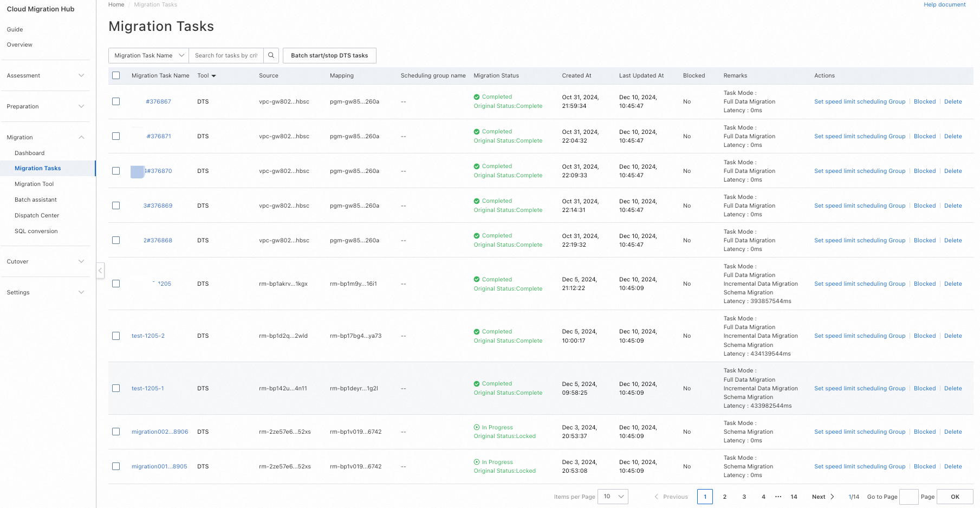
Task: Open task link 2#376868
Action: pos(158,240)
